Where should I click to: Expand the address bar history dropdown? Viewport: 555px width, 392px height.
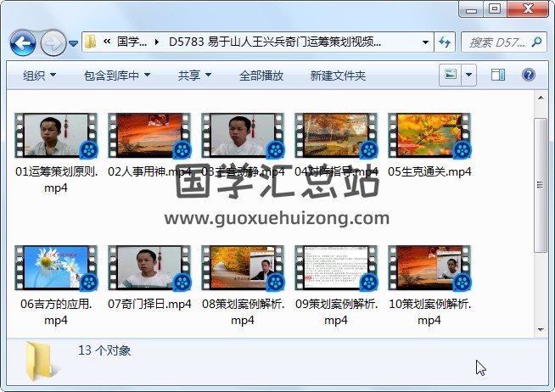(425, 42)
